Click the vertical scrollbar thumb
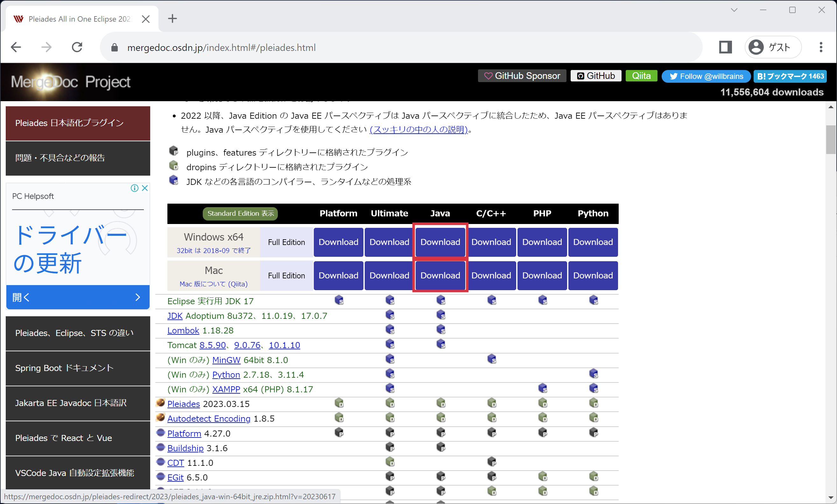Image resolution: width=837 pixels, height=504 pixels. click(831, 140)
